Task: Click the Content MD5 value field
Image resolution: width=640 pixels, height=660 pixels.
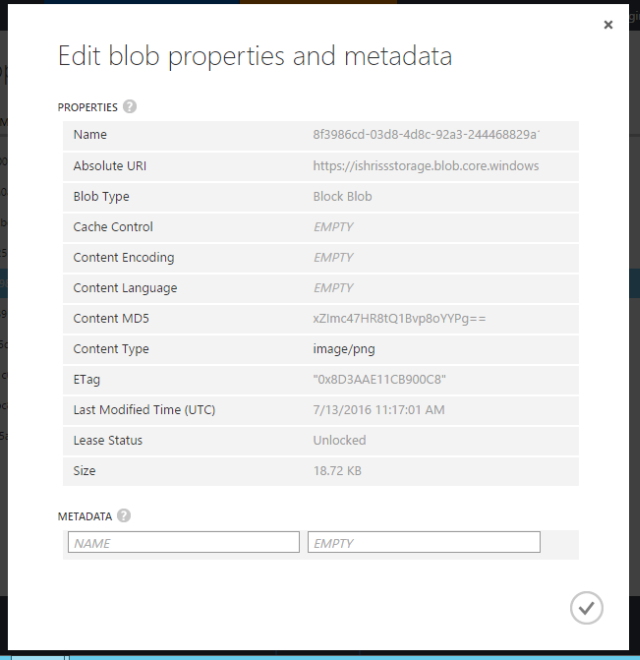Action: 399,318
